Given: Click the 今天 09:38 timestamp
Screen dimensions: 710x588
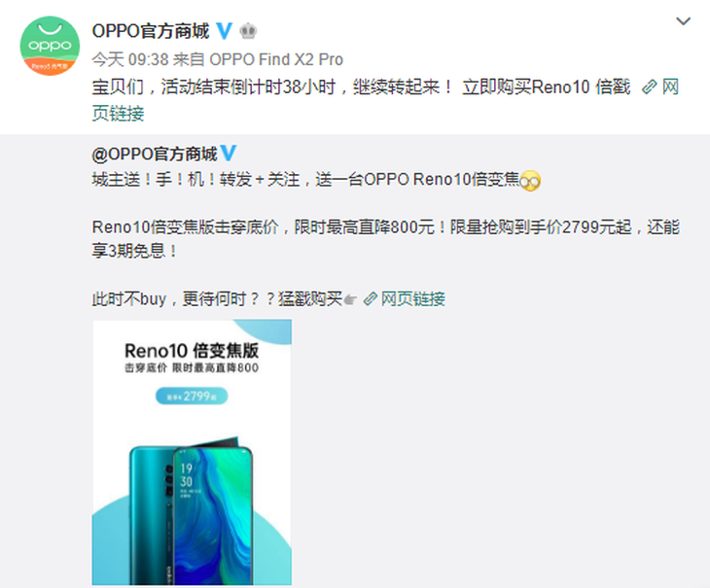Looking at the screenshot, I should pyautogui.click(x=130, y=59).
